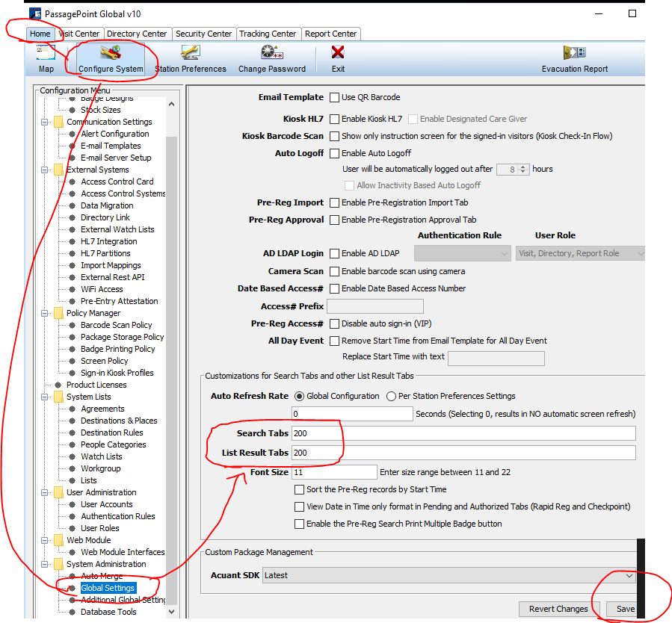Check Enable Pre-Registration Approval Tab
This screenshot has height=623, width=672.
coord(334,220)
